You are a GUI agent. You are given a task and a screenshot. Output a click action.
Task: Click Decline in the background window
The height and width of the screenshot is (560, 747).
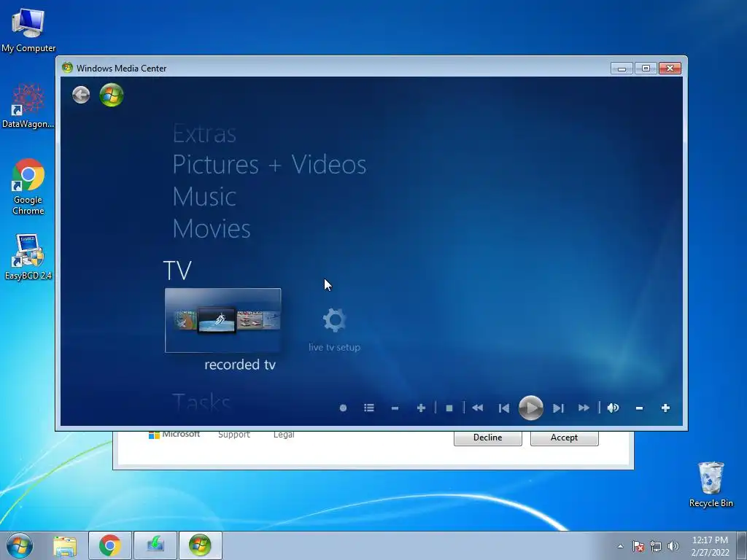(488, 437)
